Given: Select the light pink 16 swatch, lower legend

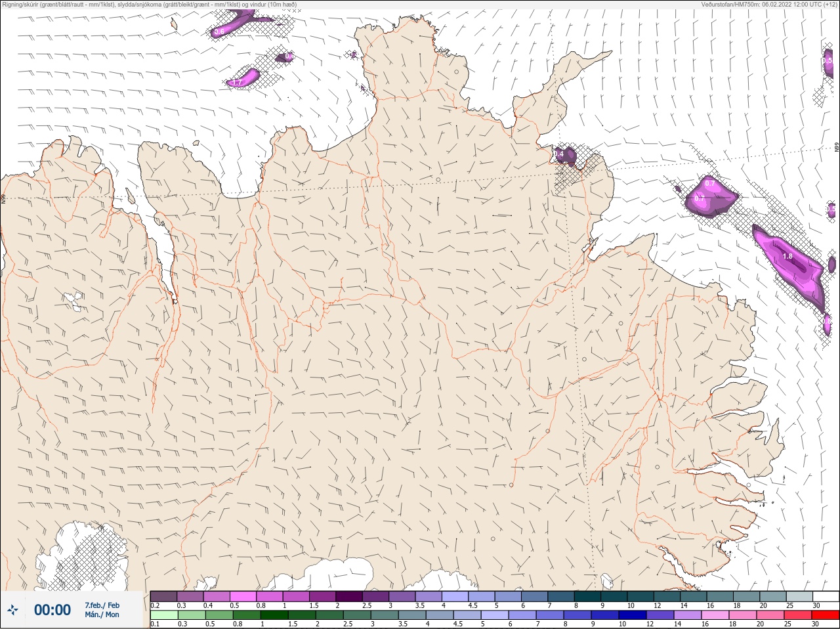Looking at the screenshot, I should coord(715,615).
